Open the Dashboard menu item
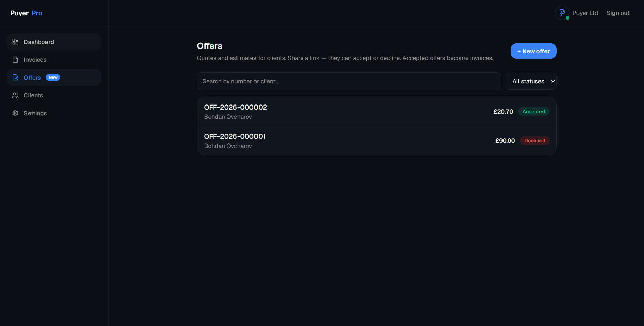Image resolution: width=644 pixels, height=326 pixels. [x=39, y=42]
